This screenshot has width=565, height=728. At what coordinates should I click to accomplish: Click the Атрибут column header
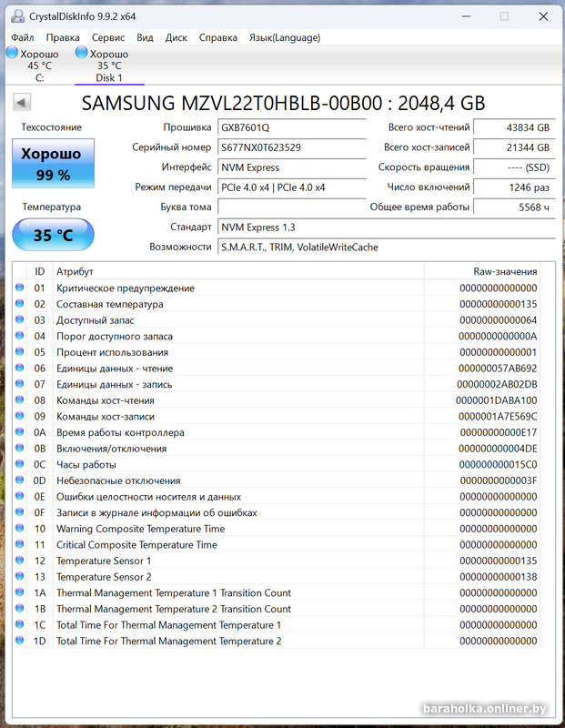click(238, 271)
